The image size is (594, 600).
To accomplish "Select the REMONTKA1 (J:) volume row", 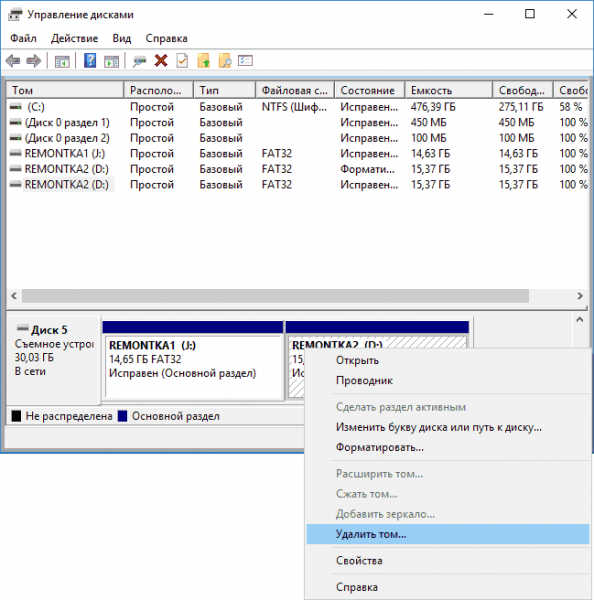I will 297,153.
